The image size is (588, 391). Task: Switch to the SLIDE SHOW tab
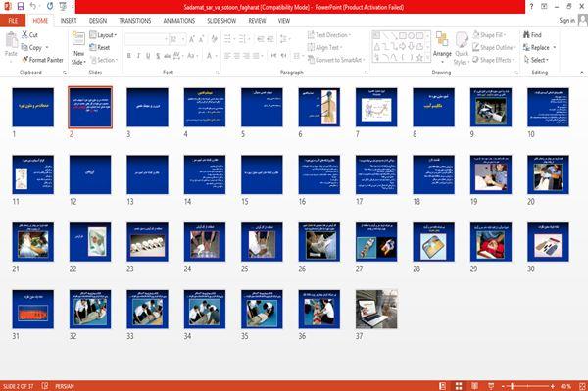point(221,21)
